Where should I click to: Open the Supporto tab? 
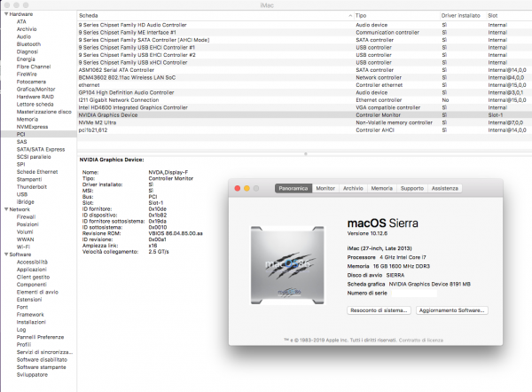(412, 188)
